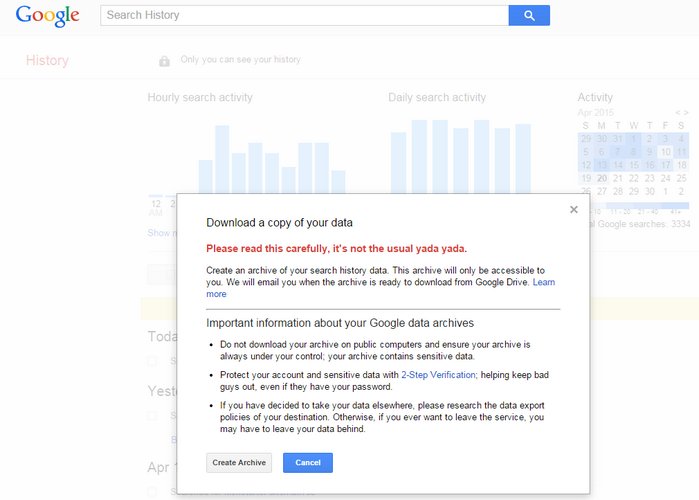Viewport: 699px width, 500px height.
Task: Click the lock icon beside the privacy note
Action: tap(164, 61)
